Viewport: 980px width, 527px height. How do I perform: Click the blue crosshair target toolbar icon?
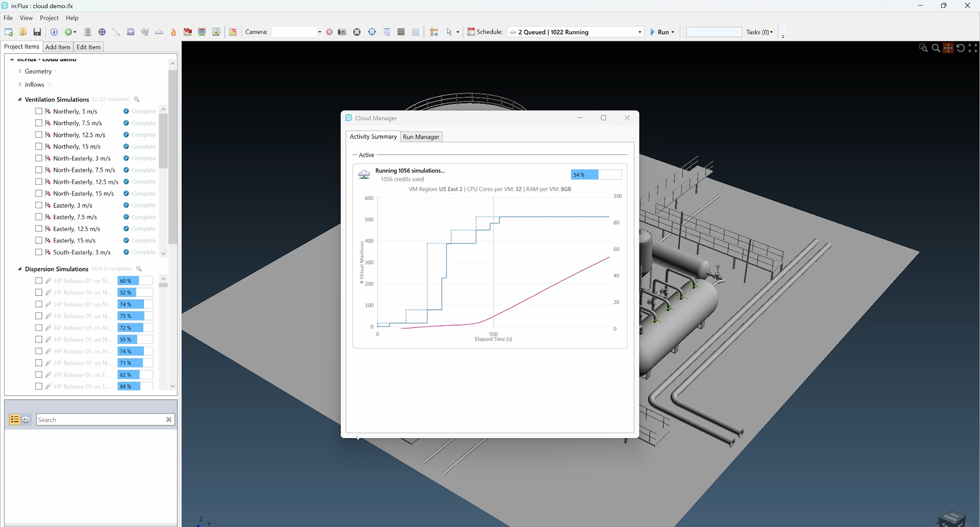(102, 32)
